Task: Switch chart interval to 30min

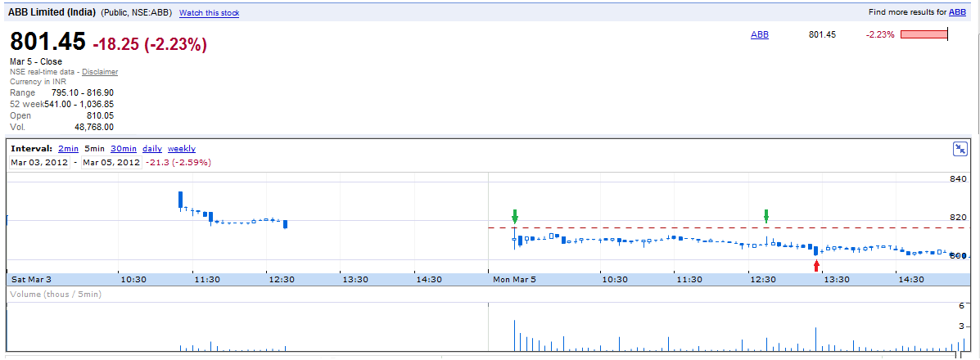Action: tap(124, 149)
